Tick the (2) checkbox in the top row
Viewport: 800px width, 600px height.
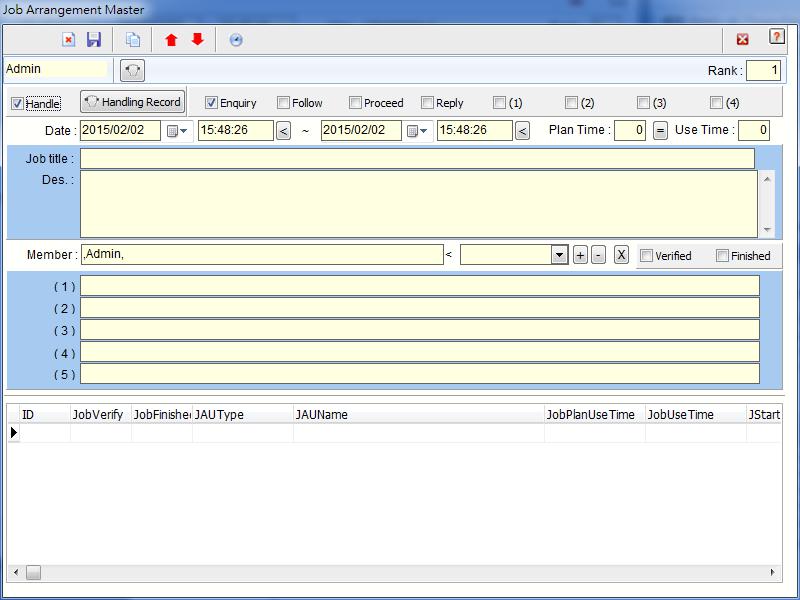571,103
